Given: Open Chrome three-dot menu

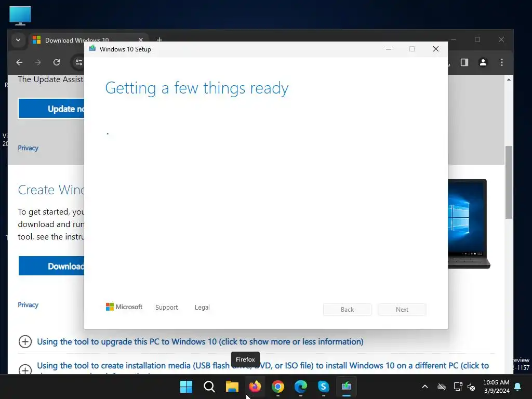Looking at the screenshot, I should point(501,62).
